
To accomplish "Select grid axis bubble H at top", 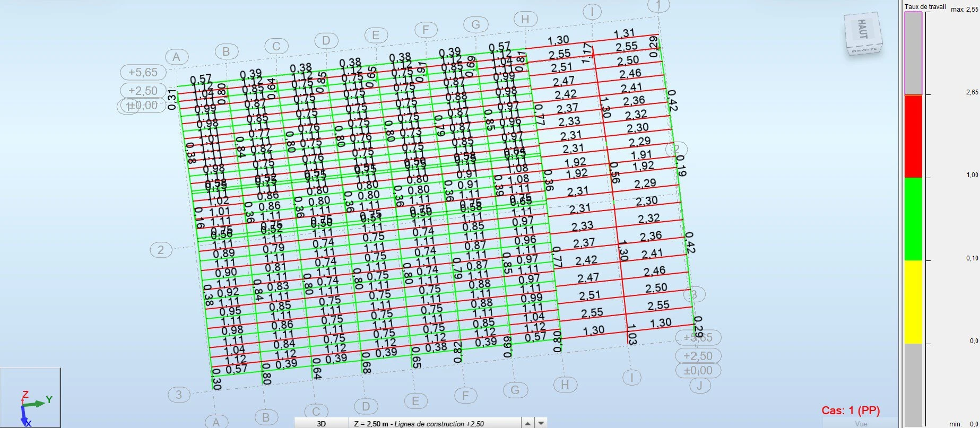I will tap(525, 20).
